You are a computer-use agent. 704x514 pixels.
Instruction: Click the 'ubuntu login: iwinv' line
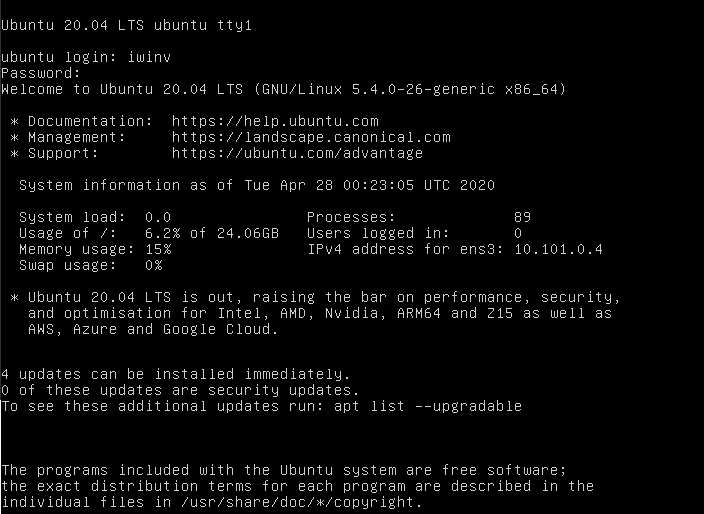86,57
